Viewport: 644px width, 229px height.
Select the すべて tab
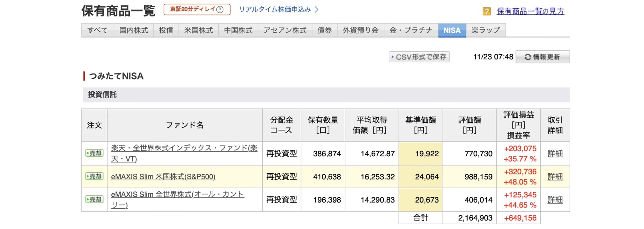[x=98, y=30]
